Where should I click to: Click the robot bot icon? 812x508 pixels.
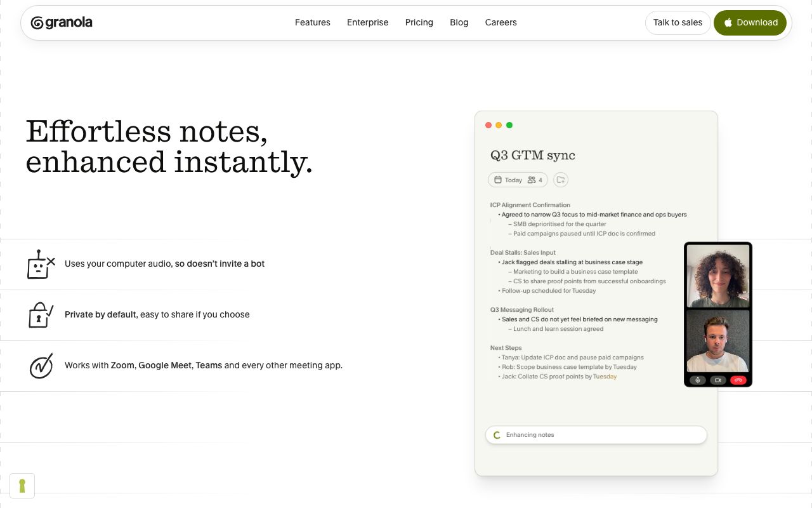(41, 264)
